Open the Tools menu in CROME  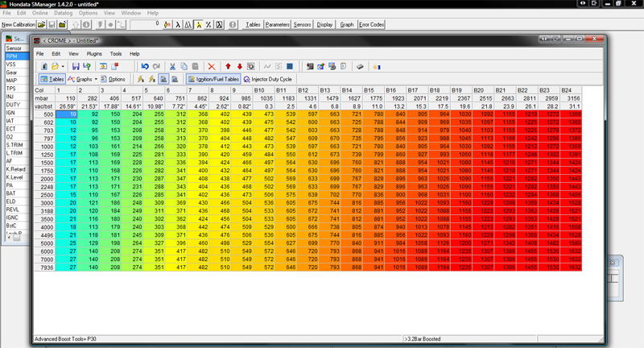click(x=116, y=53)
